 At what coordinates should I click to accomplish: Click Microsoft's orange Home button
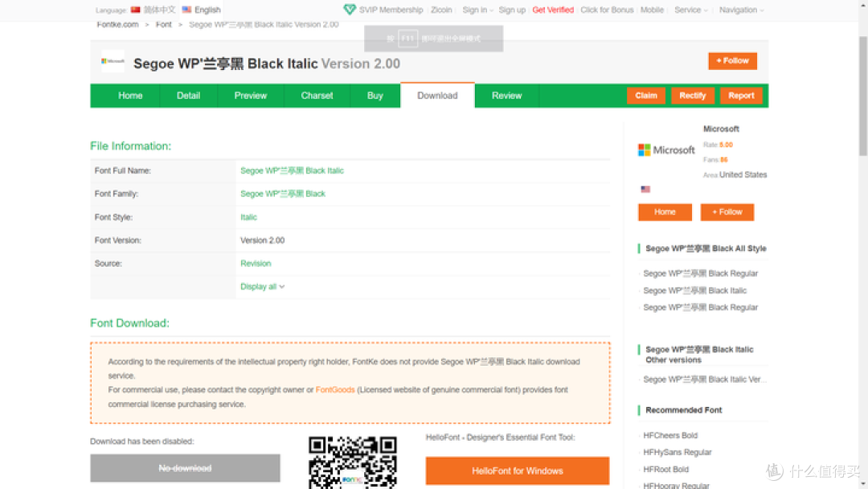(665, 212)
